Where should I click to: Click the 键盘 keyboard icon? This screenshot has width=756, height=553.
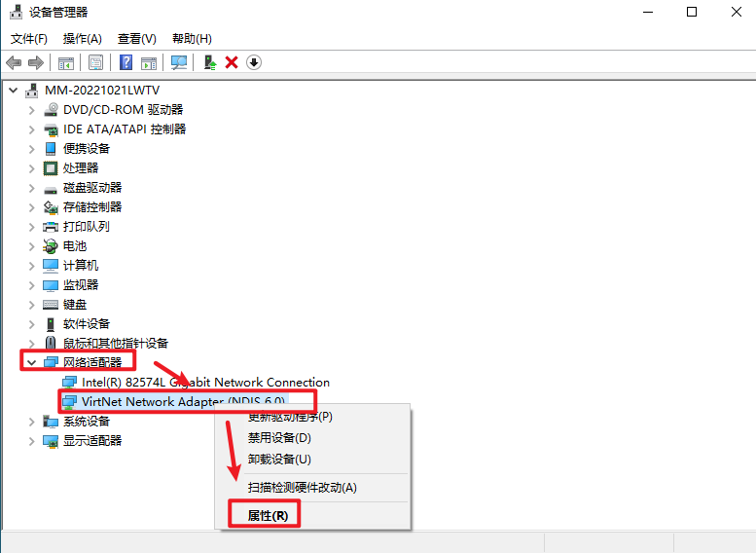[x=51, y=305]
